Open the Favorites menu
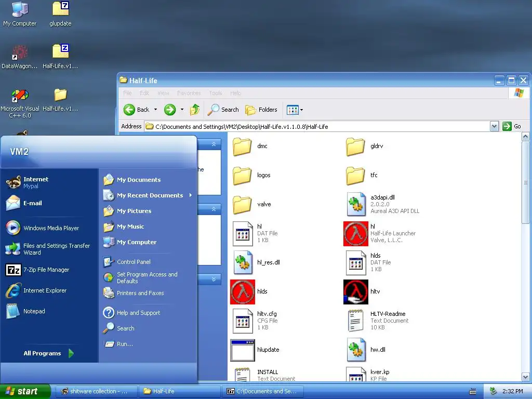The height and width of the screenshot is (399, 532). click(189, 93)
